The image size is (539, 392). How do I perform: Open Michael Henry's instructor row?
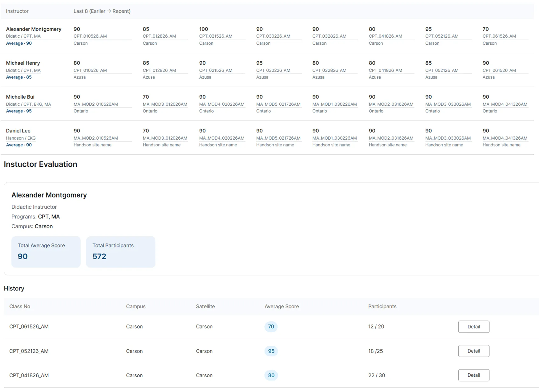coord(23,63)
